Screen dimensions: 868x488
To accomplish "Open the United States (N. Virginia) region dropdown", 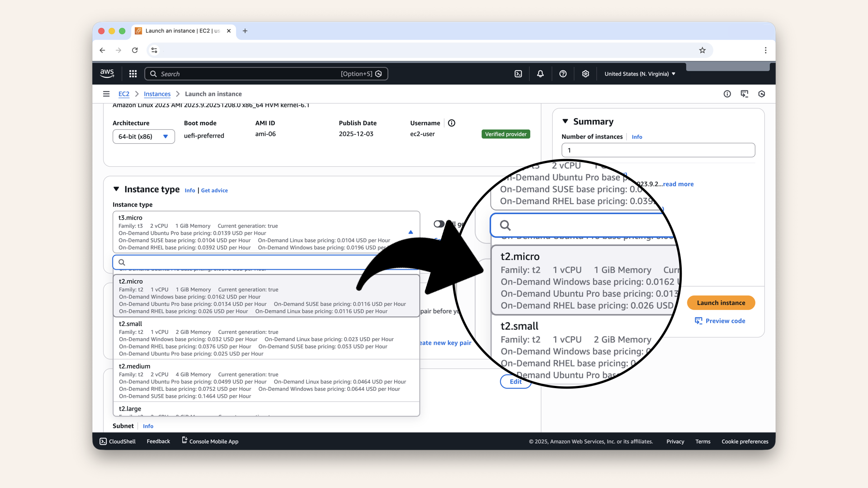I will (x=639, y=74).
